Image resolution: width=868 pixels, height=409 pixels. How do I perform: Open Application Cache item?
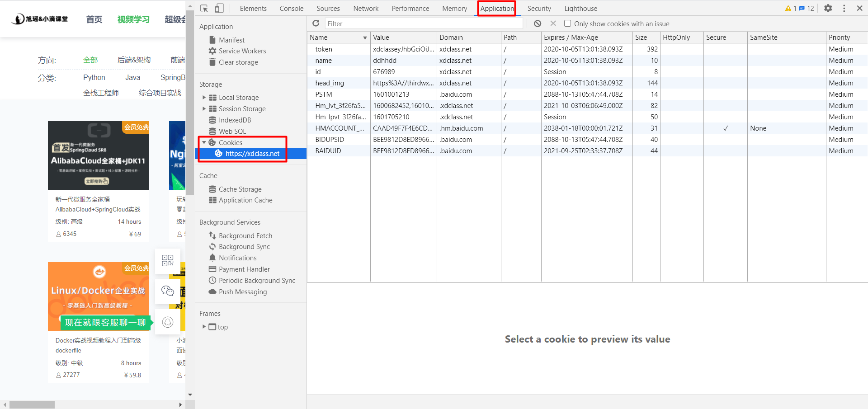pos(241,200)
